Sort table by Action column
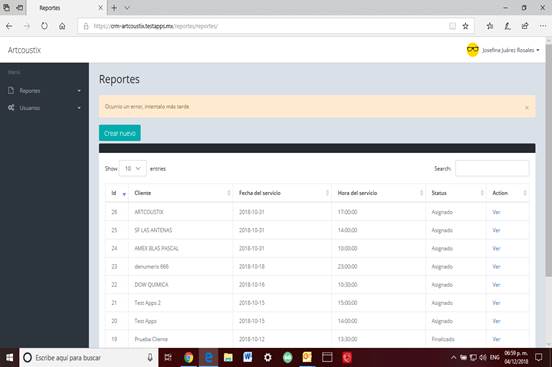Screen dimensions: 552x367 pyautogui.click(x=507, y=193)
